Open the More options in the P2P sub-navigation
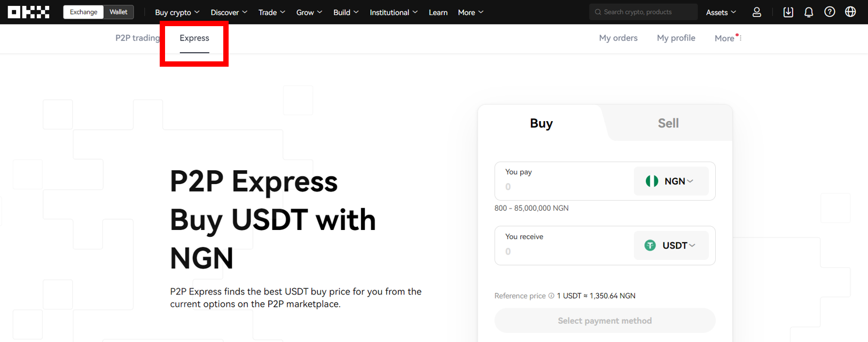868x342 pixels. click(x=728, y=38)
